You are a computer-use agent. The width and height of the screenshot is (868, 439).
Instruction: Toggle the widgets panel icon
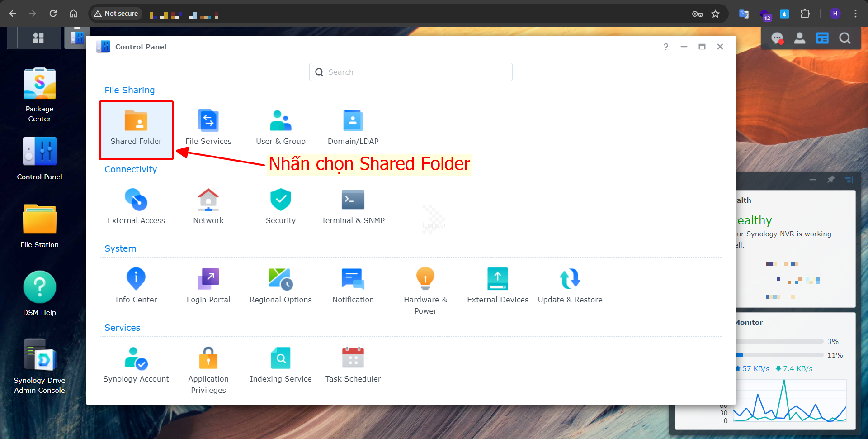pos(822,38)
